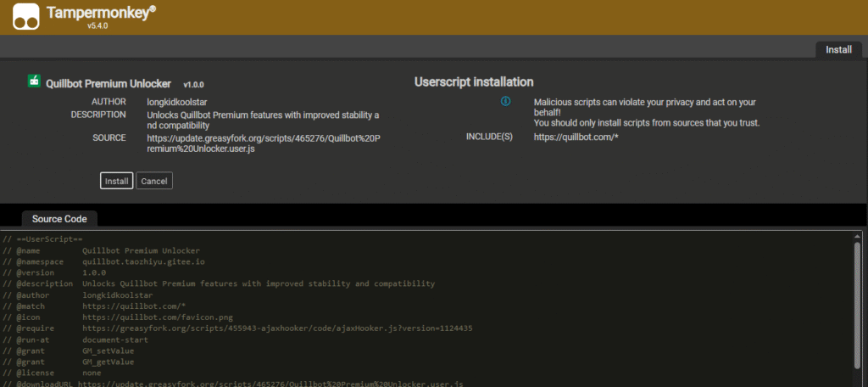This screenshot has width=868, height=387.
Task: Select the Quillbot Premium Unlocker heading
Action: pyautogui.click(x=110, y=84)
